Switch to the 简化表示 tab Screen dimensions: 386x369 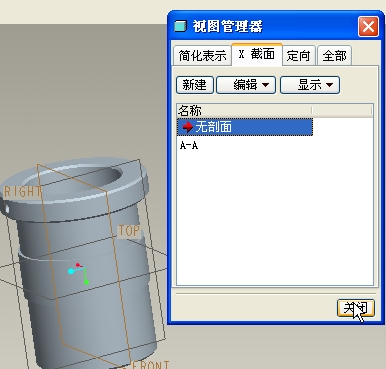pos(202,55)
